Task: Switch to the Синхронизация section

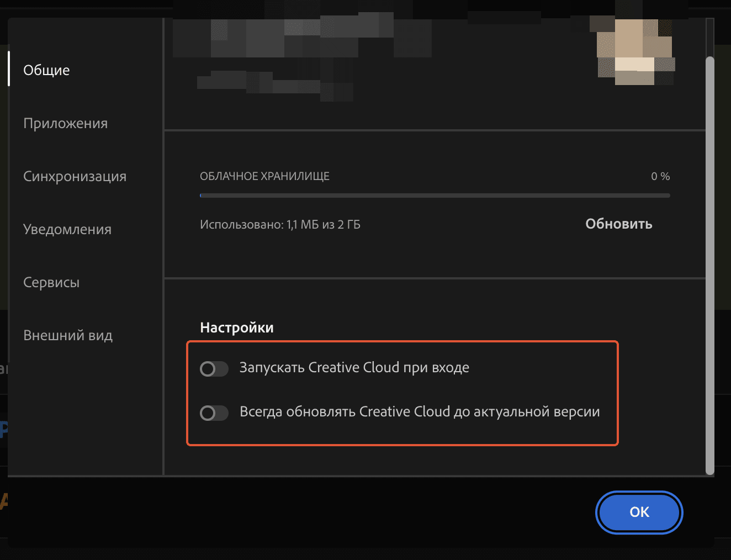Action: [x=75, y=176]
